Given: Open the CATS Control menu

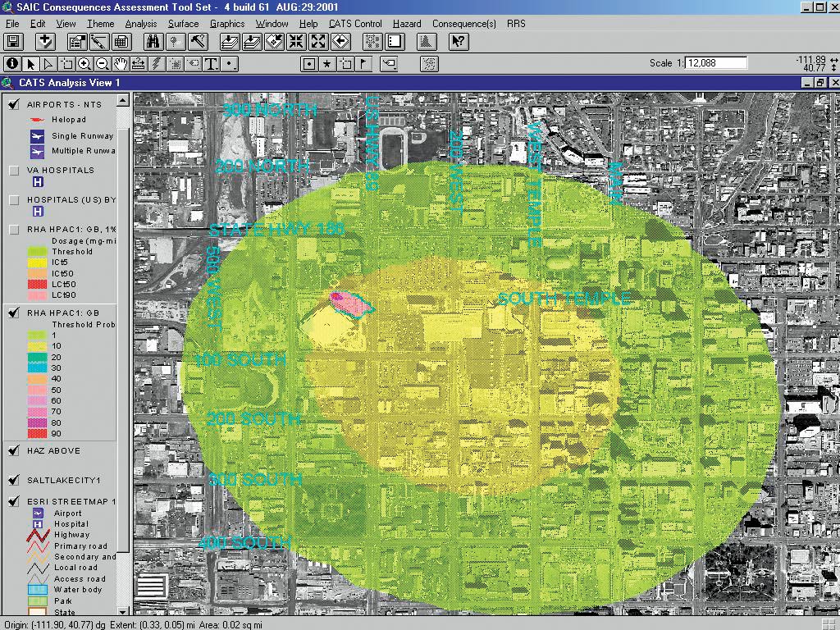Looking at the screenshot, I should coord(355,24).
